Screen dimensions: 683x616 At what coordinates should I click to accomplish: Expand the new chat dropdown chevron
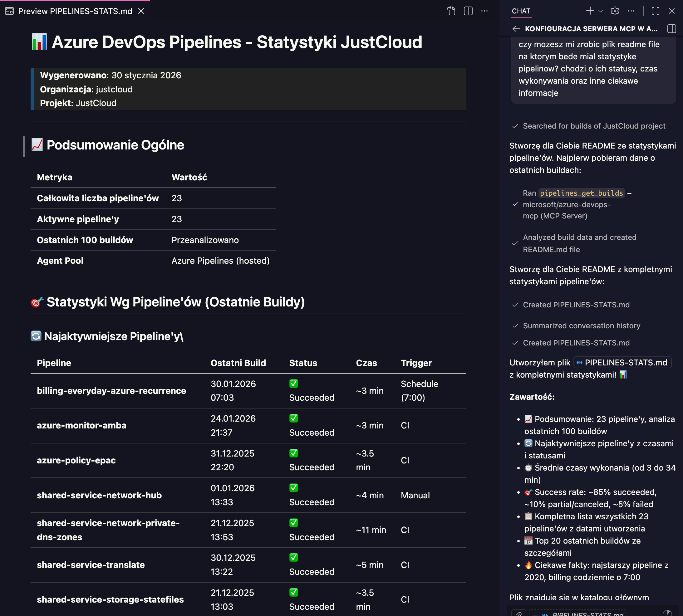[x=600, y=11]
